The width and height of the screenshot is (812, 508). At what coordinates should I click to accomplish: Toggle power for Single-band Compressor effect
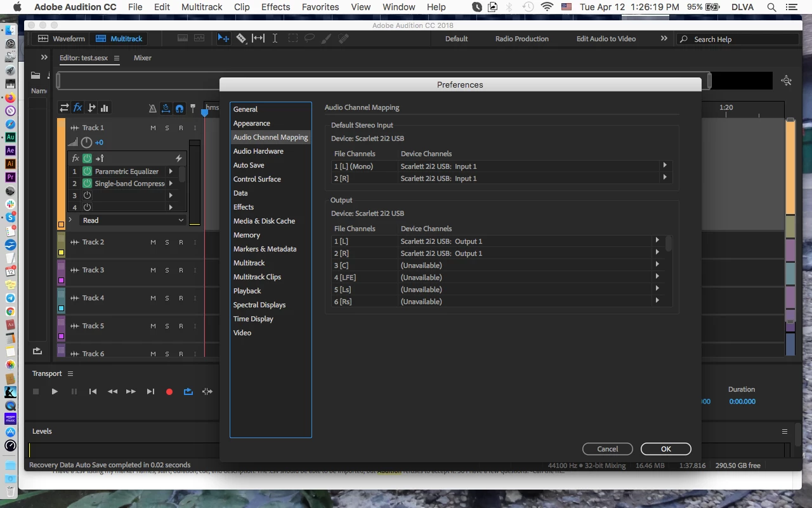[x=87, y=184]
